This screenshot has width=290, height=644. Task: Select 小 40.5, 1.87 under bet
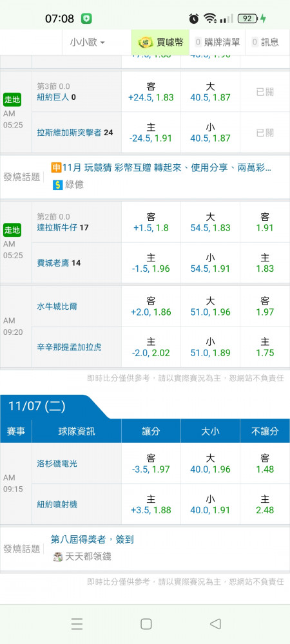(210, 132)
